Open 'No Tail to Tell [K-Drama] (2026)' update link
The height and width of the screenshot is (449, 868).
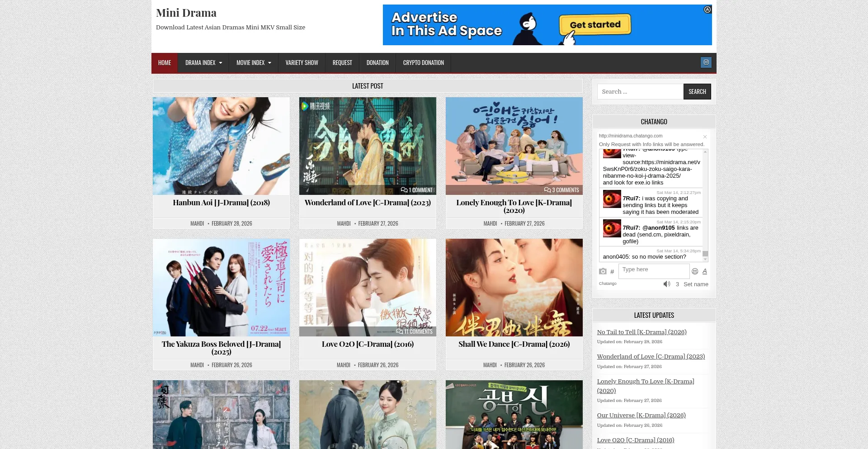pyautogui.click(x=642, y=332)
